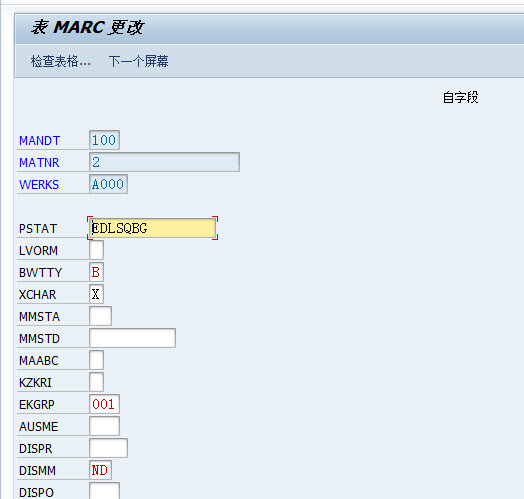Click the DISPR input field
Image resolution: width=524 pixels, height=499 pixels.
(x=108, y=448)
